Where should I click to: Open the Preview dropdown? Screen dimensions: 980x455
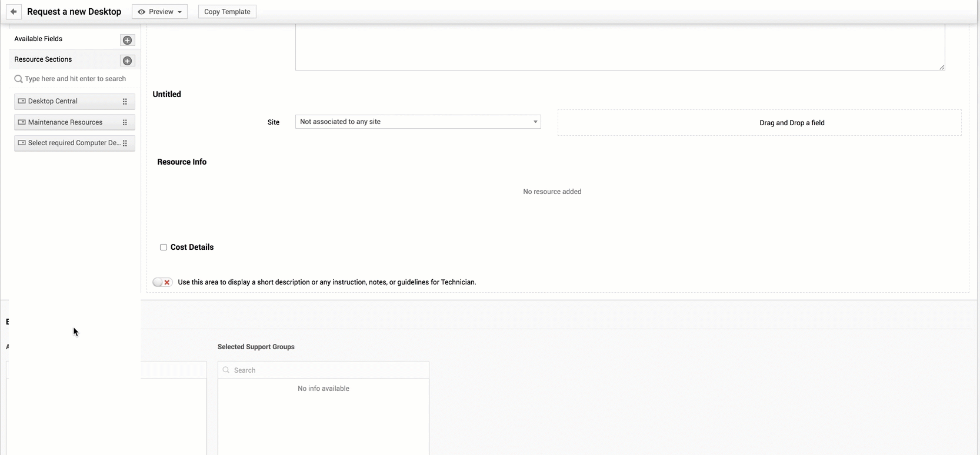(x=160, y=12)
